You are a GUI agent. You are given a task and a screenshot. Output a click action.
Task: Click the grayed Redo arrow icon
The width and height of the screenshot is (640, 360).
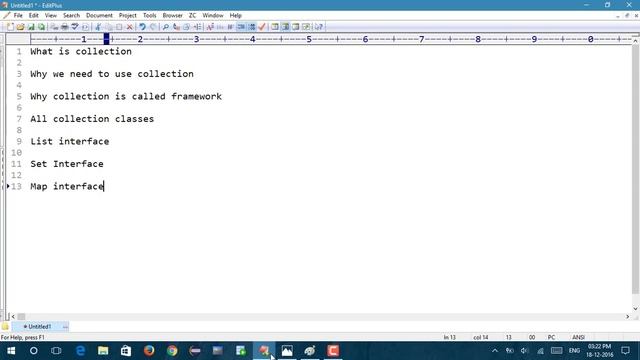point(153,27)
